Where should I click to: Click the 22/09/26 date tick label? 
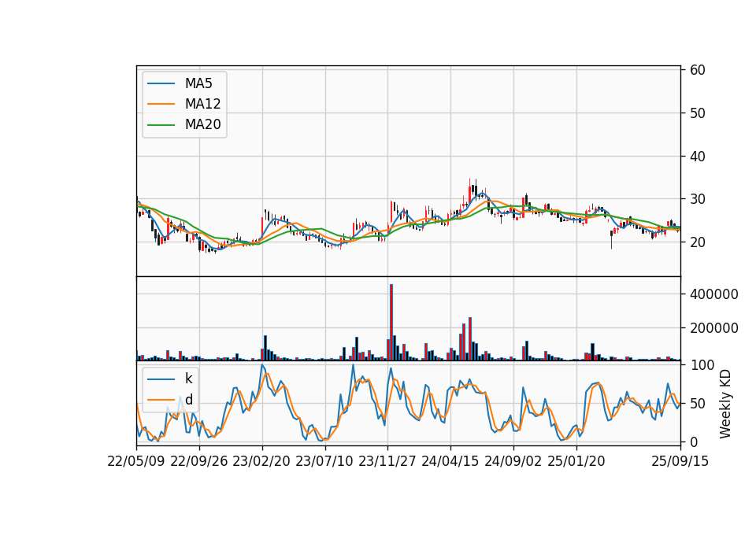tap(199, 462)
